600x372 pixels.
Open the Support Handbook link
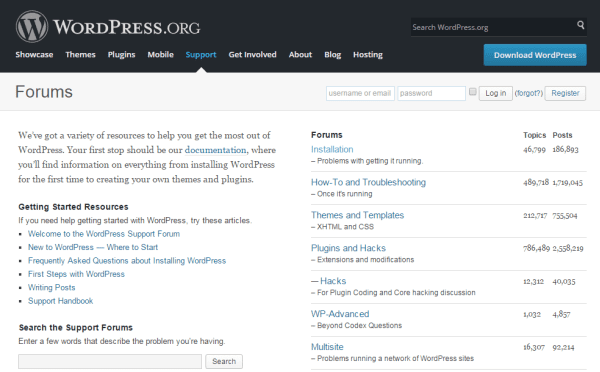[60, 301]
